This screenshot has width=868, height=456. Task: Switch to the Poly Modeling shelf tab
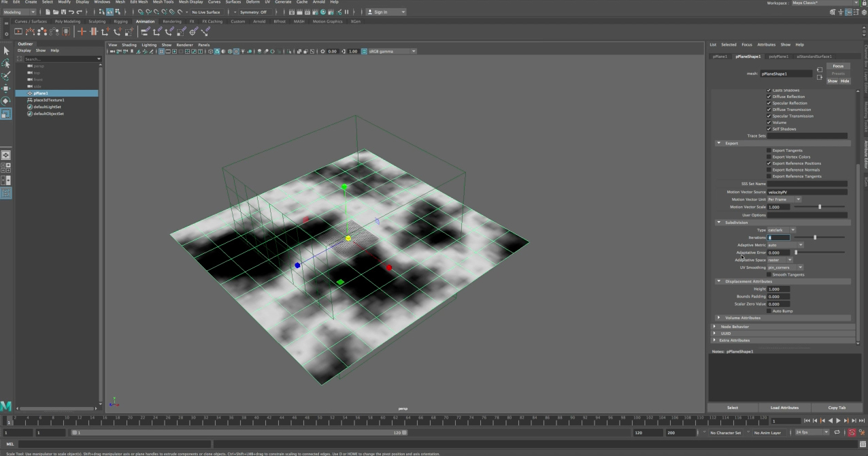(67, 21)
